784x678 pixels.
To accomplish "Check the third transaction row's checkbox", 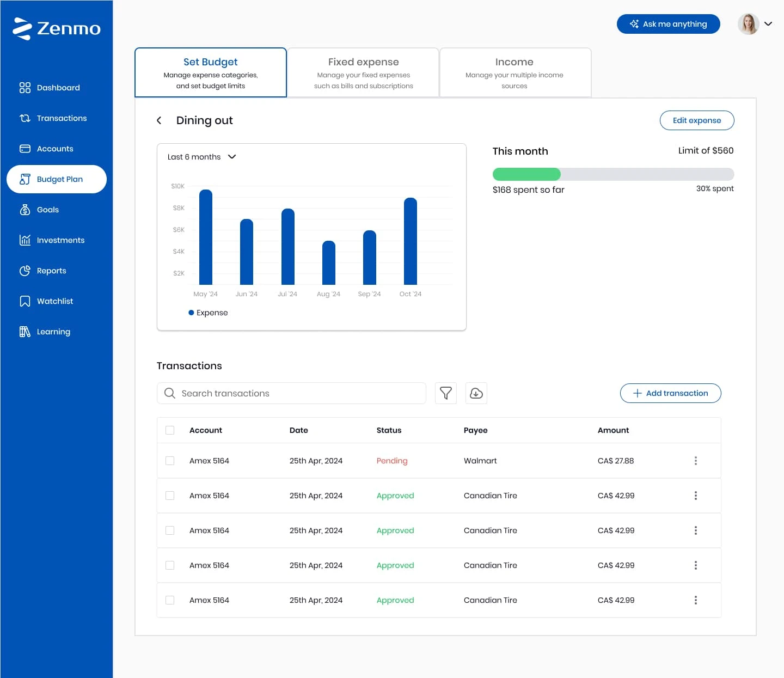I will (x=170, y=530).
